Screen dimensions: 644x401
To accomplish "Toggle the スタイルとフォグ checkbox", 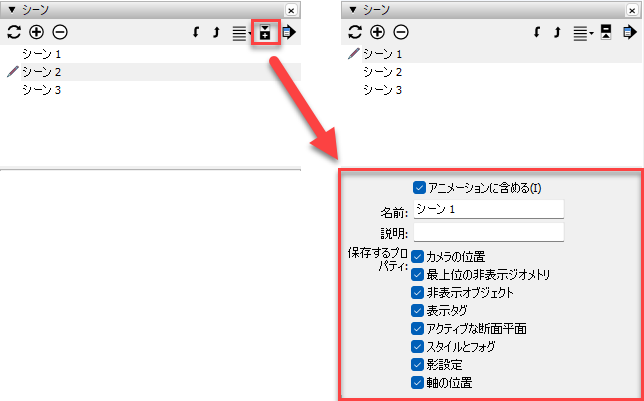I will pos(418,347).
